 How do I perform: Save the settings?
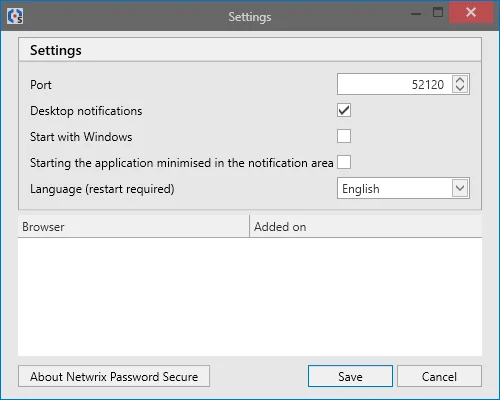pyautogui.click(x=350, y=376)
